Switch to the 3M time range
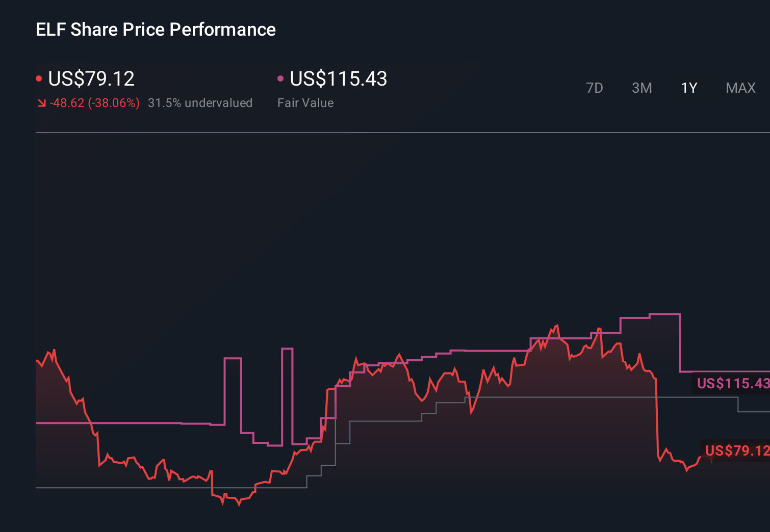The height and width of the screenshot is (532, 770). click(642, 88)
